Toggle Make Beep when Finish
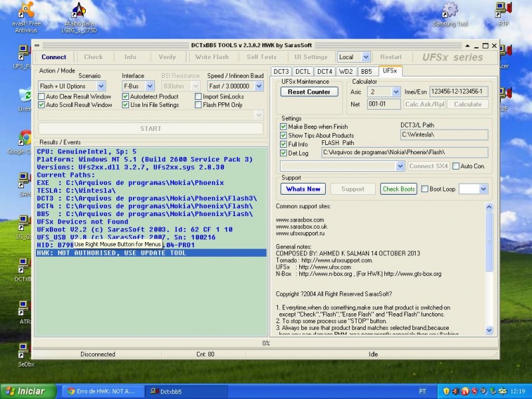Screen dimensions: 532x399 tap(283, 126)
